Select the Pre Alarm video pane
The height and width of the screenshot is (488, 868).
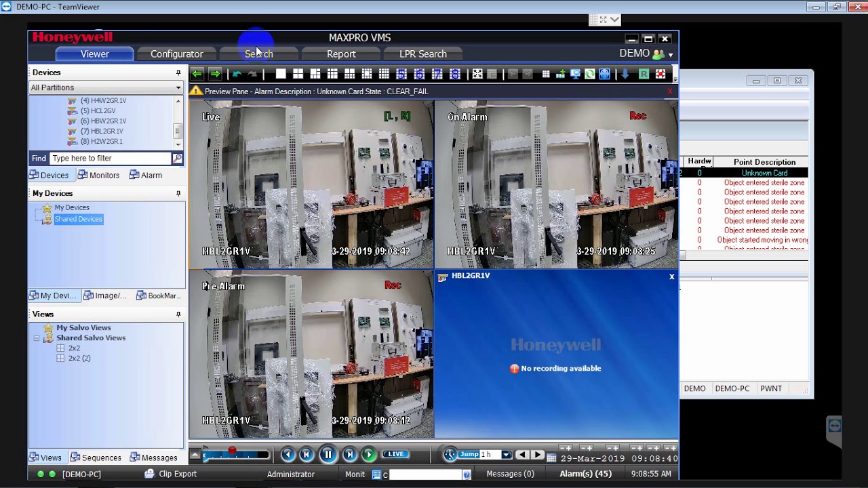[311, 354]
